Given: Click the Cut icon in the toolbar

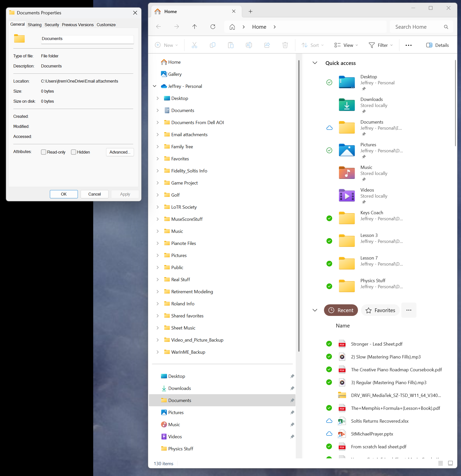Looking at the screenshot, I should (x=194, y=45).
